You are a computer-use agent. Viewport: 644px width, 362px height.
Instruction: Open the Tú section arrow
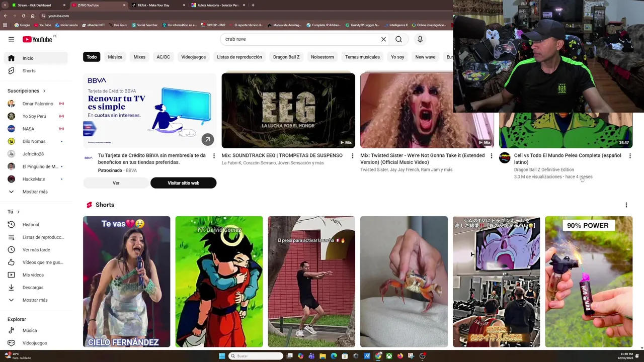(x=18, y=212)
